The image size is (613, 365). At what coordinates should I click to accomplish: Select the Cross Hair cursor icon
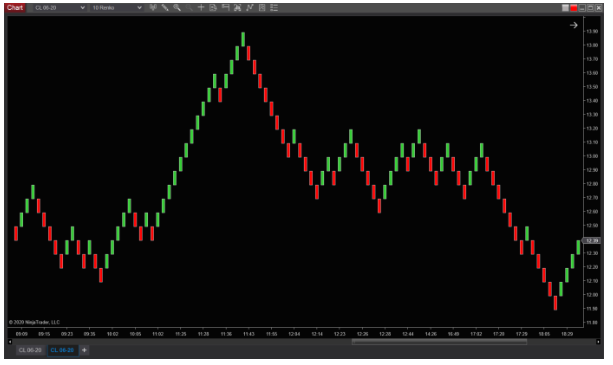[x=201, y=8]
